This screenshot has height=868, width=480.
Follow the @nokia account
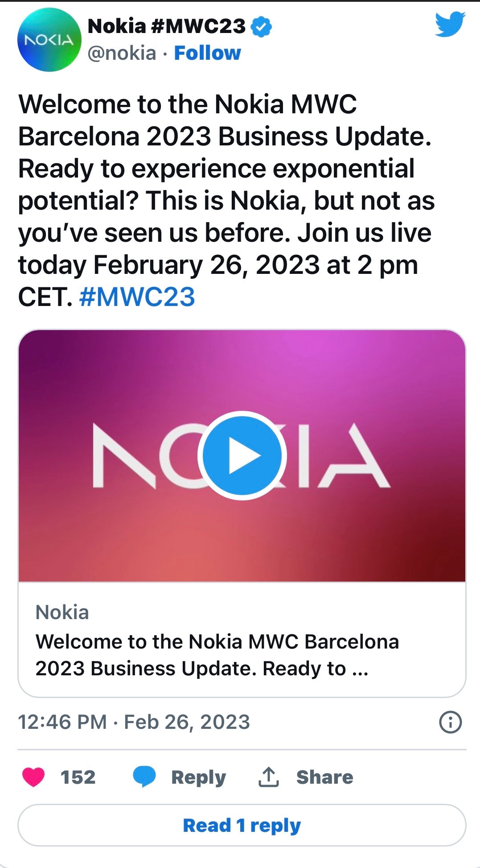tap(207, 53)
